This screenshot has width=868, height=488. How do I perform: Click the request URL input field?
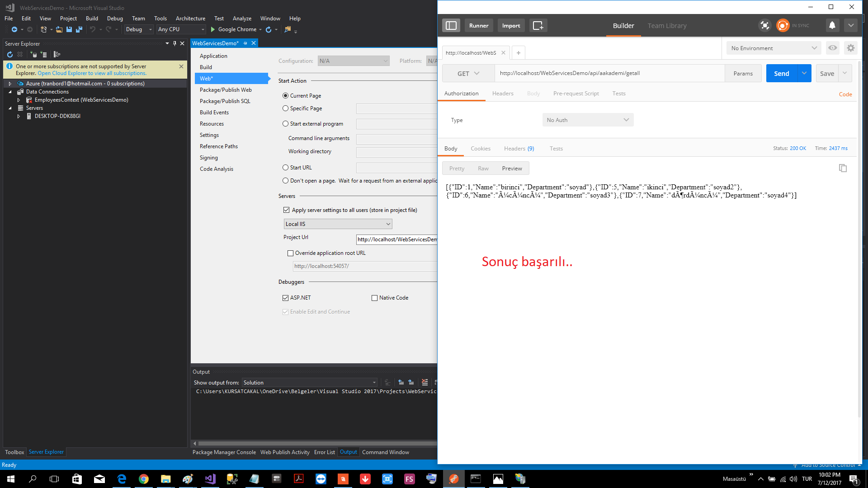point(609,73)
